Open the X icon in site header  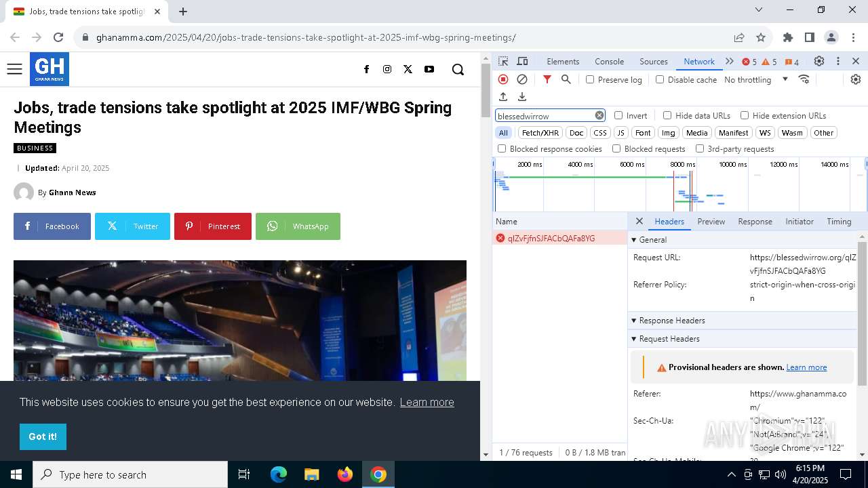(x=408, y=69)
